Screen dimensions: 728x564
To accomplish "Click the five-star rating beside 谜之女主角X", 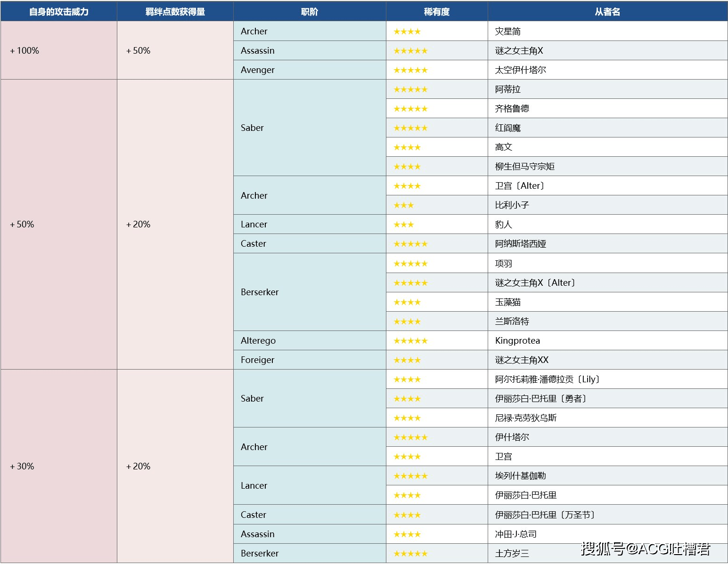I will pyautogui.click(x=410, y=50).
